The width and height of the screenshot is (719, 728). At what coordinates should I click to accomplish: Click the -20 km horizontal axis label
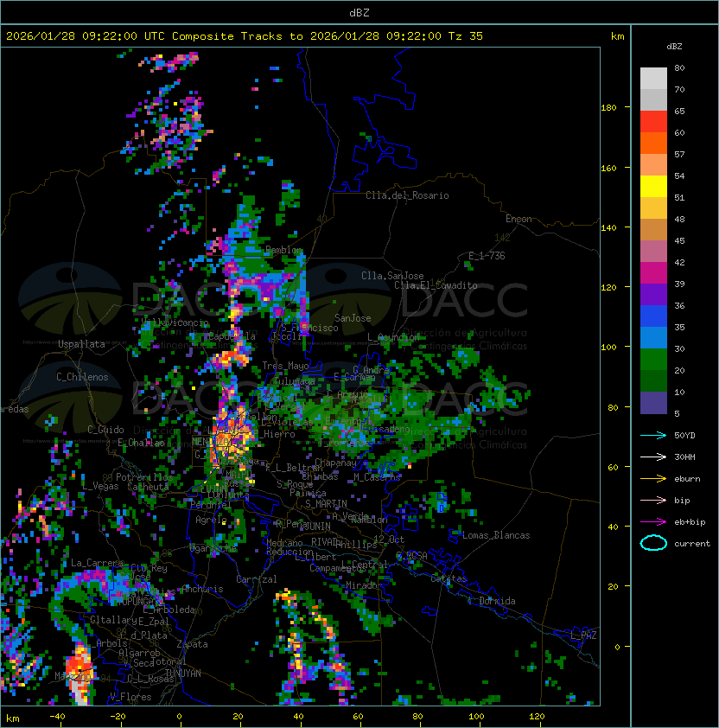click(x=118, y=717)
